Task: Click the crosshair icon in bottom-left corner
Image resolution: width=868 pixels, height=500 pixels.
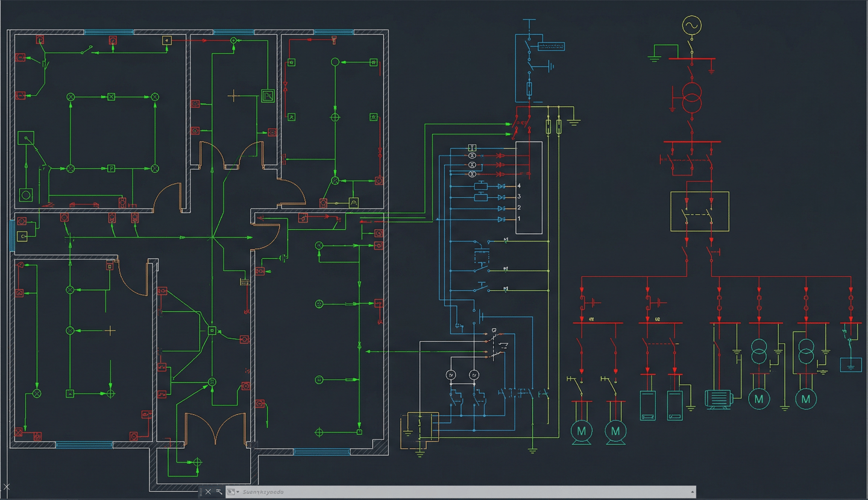Action: coord(7,487)
